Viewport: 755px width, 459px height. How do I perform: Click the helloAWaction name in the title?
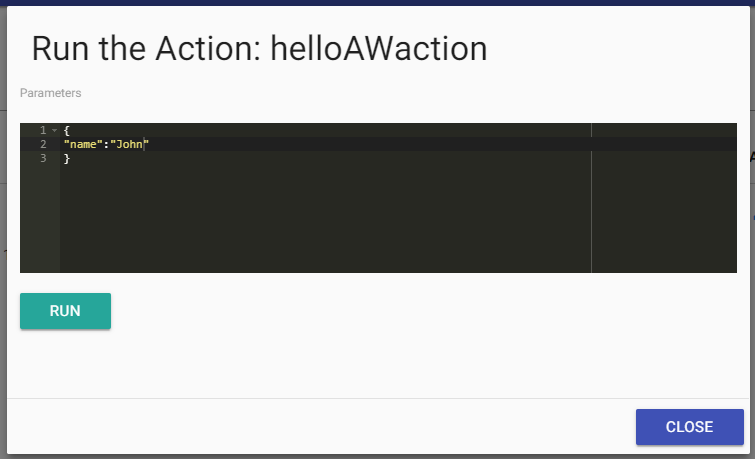click(379, 49)
